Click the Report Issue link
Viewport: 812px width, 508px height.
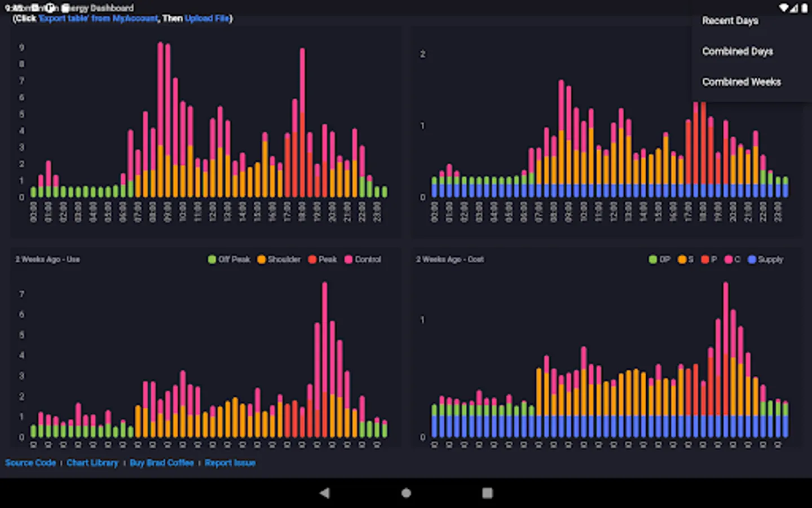[x=230, y=463]
